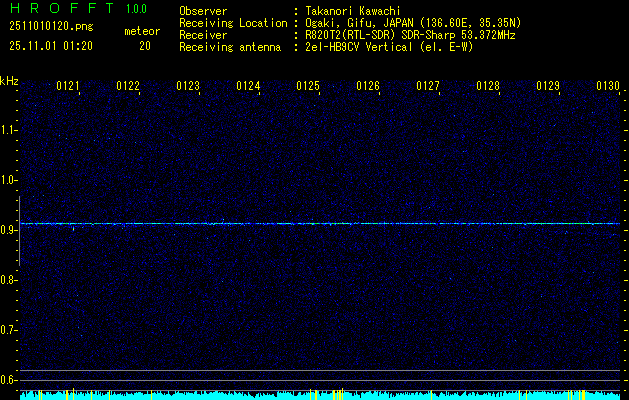This screenshot has width=629, height=400.
Task: Click the 0.9 kHz axis label
Action: coord(7,230)
